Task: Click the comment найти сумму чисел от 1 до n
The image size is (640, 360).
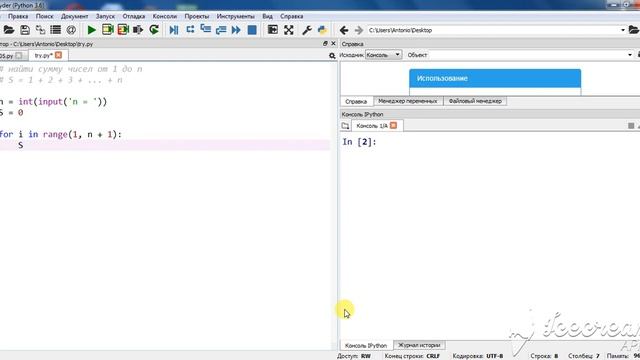Action: pyautogui.click(x=71, y=69)
